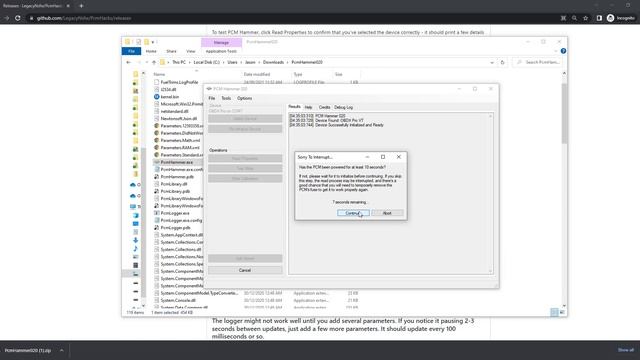Open new browser tab with plus button
The height and width of the screenshot is (360, 640).
pos(81,6)
